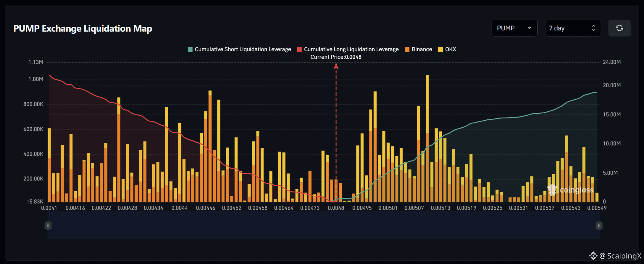Toggle the OKX legend series
The image size is (644, 264).
[447, 49]
